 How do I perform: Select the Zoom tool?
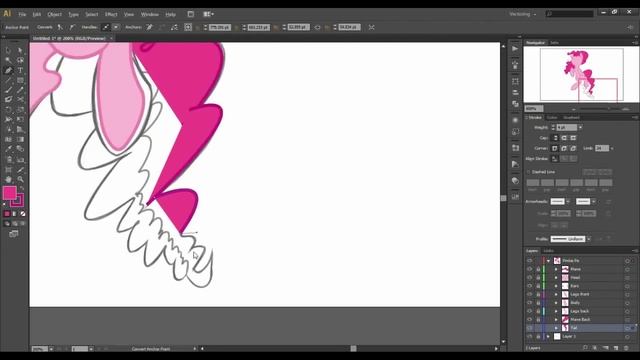point(20,179)
